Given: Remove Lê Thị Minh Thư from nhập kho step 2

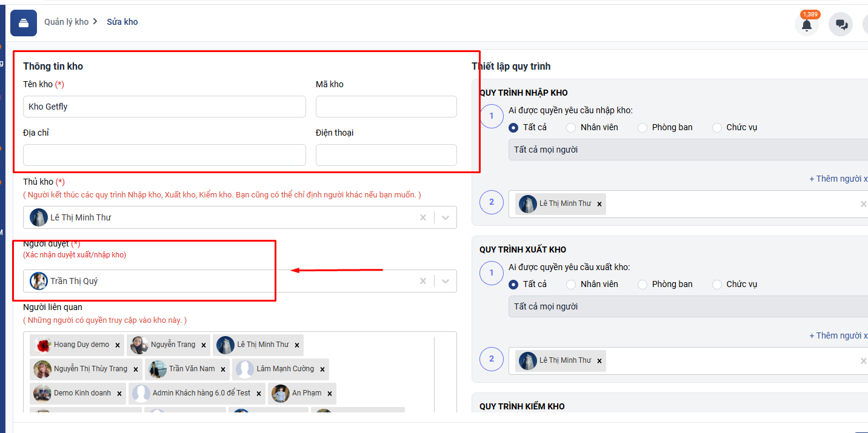Looking at the screenshot, I should 599,204.
